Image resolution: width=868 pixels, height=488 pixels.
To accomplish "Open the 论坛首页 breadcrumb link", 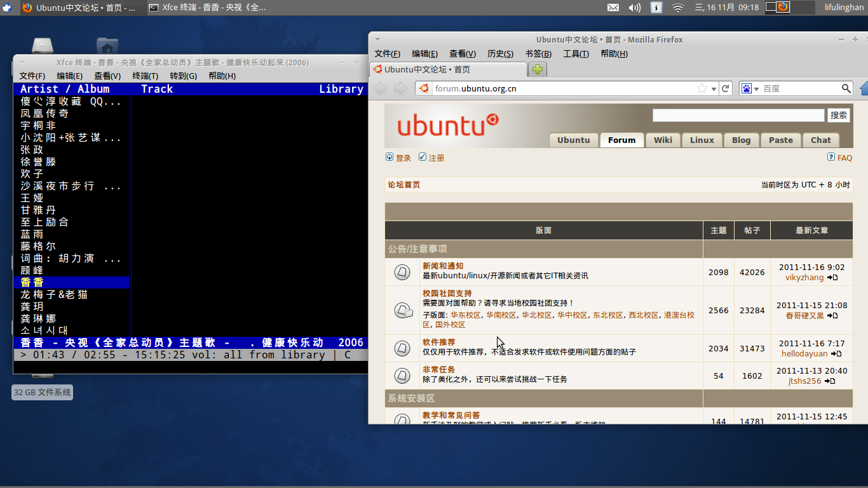I will click(404, 185).
